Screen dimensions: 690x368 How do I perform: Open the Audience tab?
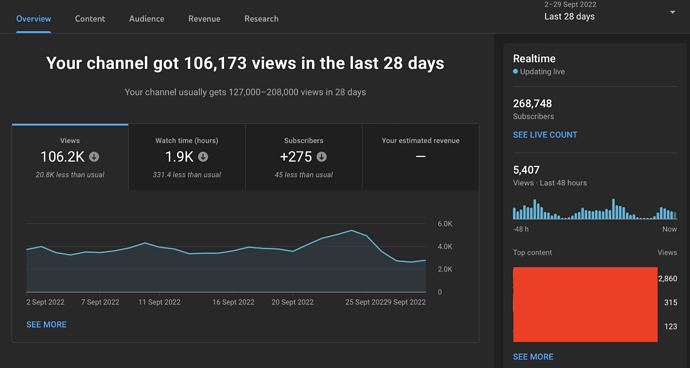click(x=147, y=19)
